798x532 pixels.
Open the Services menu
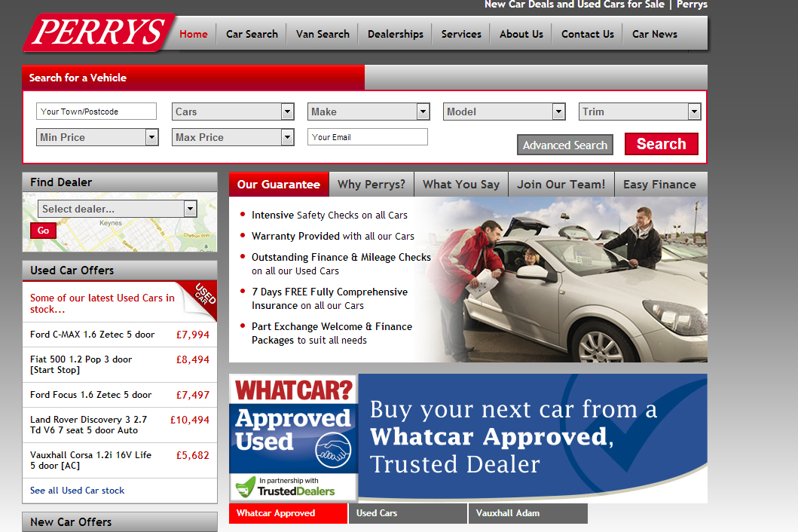click(x=460, y=34)
